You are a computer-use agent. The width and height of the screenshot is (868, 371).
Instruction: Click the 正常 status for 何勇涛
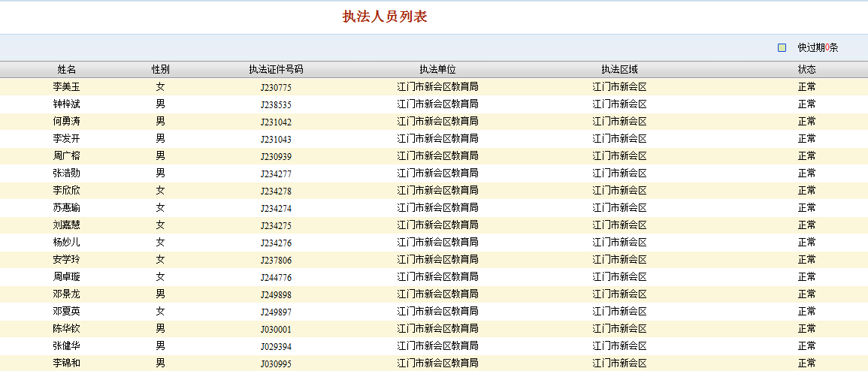tap(806, 121)
